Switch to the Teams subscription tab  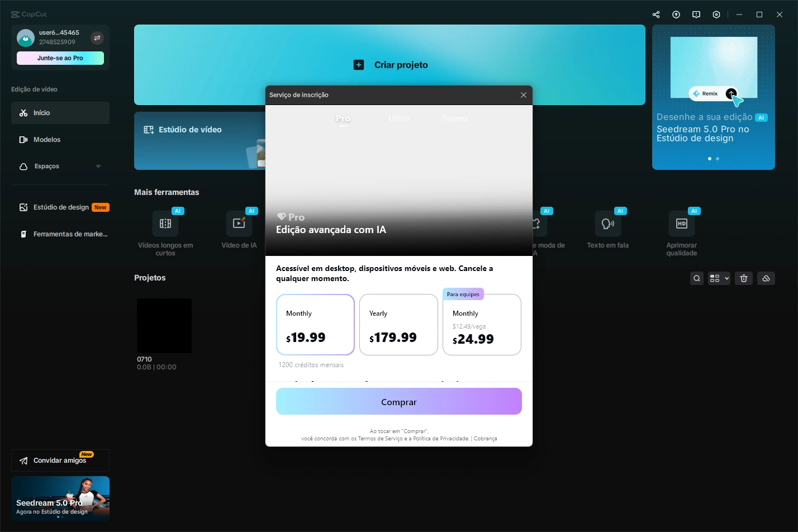pos(455,118)
